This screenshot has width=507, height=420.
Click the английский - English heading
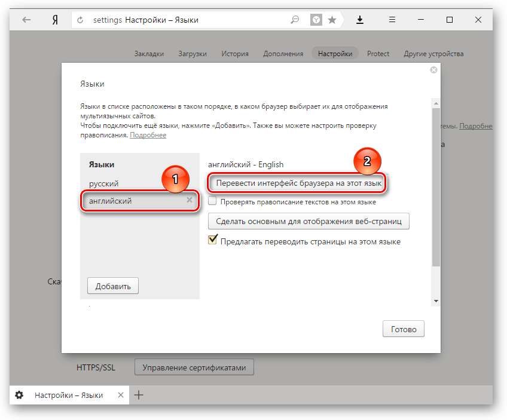246,164
